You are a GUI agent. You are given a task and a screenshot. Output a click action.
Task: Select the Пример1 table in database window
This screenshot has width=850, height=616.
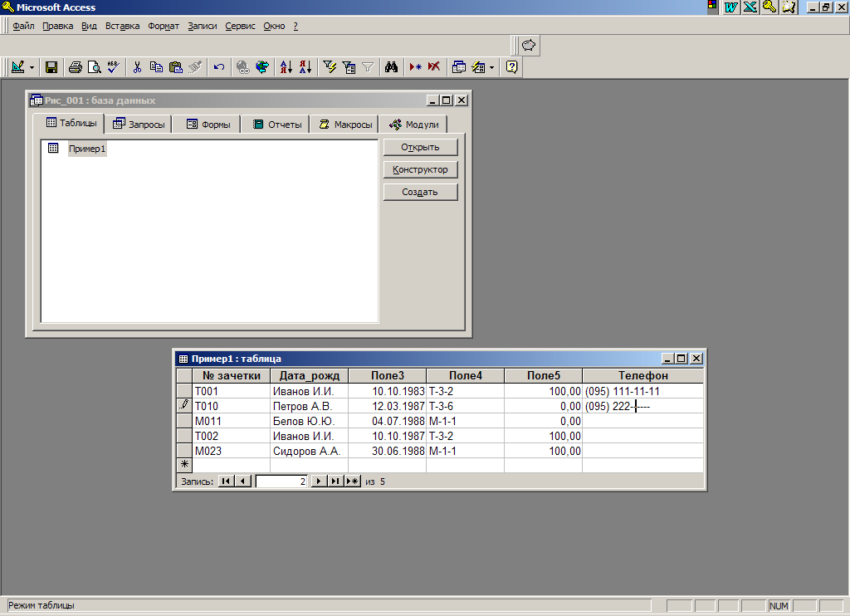coord(86,149)
